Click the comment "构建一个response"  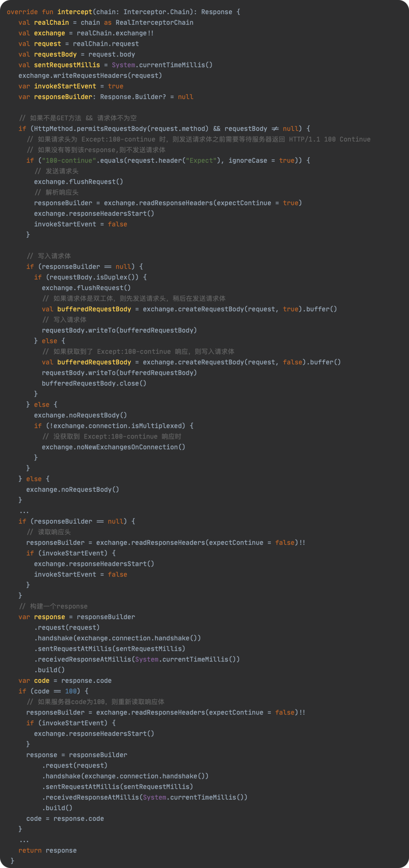click(x=53, y=606)
